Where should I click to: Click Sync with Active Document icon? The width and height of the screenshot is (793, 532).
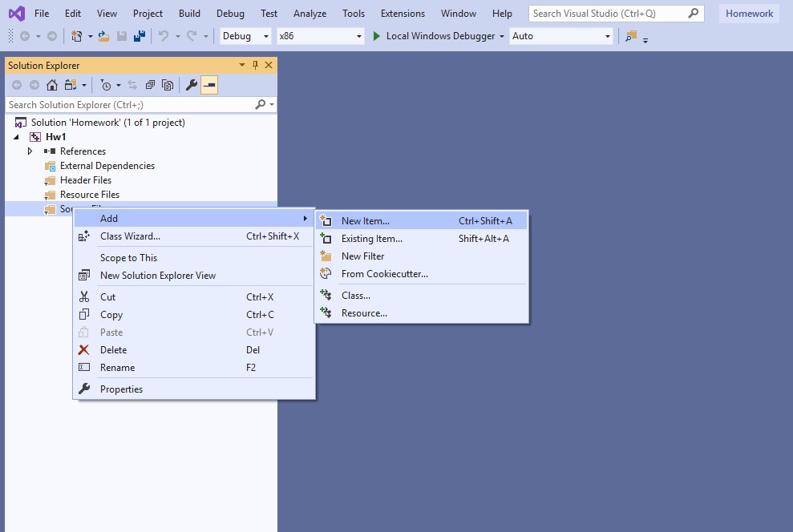(x=132, y=85)
